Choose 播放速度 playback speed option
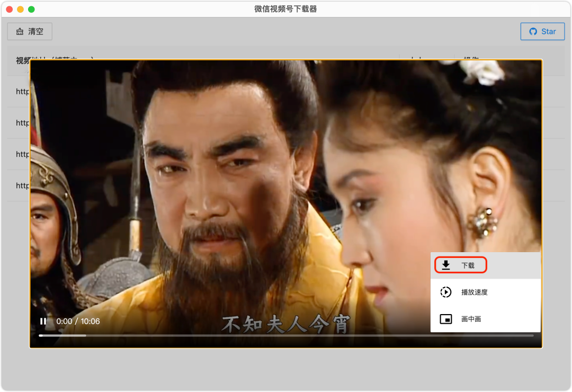 [486, 292]
